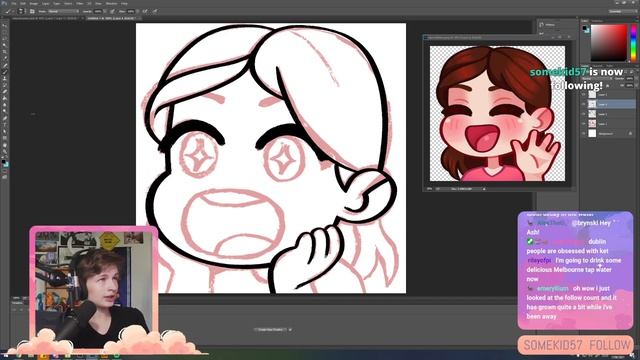Click Create Video Timeline button
This screenshot has width=640, height=360.
pos(270,329)
